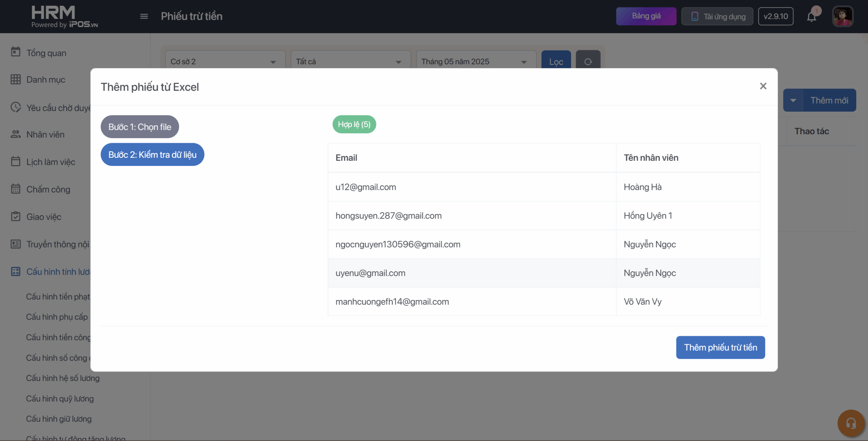
Task: Click the Hợp lệ (5) badge
Action: [x=354, y=124]
